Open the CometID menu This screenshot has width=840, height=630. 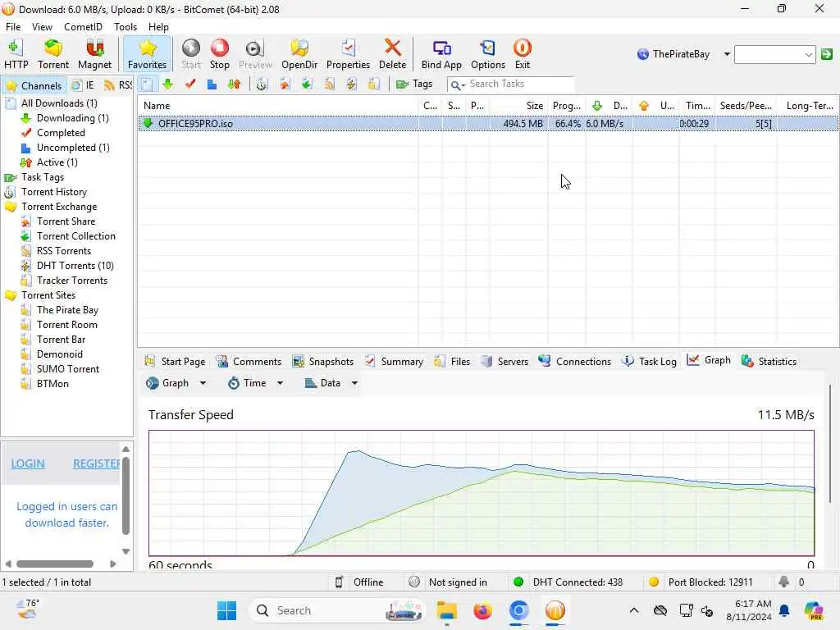coord(83,27)
